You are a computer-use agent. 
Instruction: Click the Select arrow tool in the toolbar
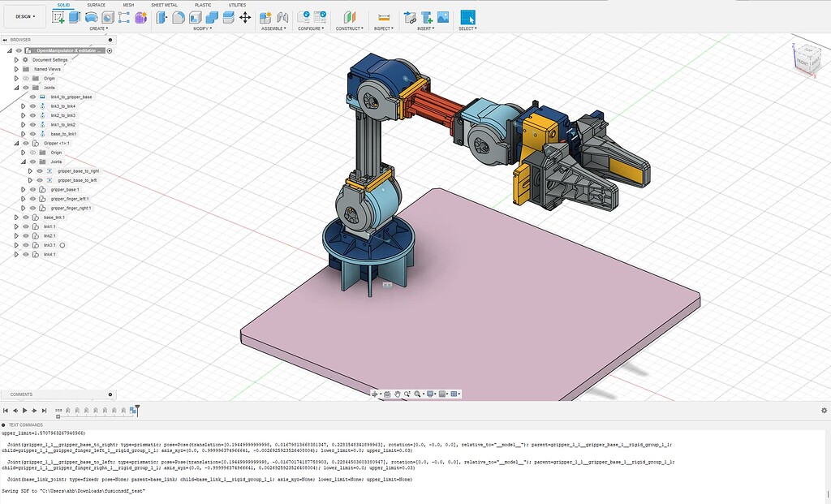click(x=468, y=16)
